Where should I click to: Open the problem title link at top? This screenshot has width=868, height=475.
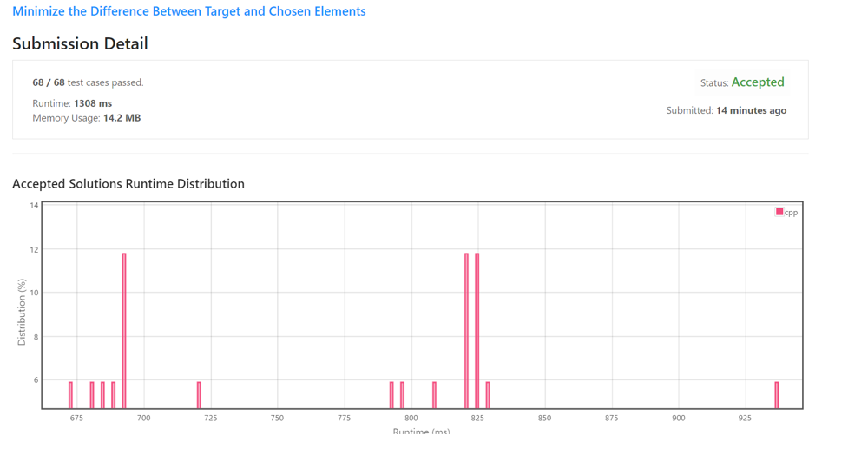tap(188, 11)
